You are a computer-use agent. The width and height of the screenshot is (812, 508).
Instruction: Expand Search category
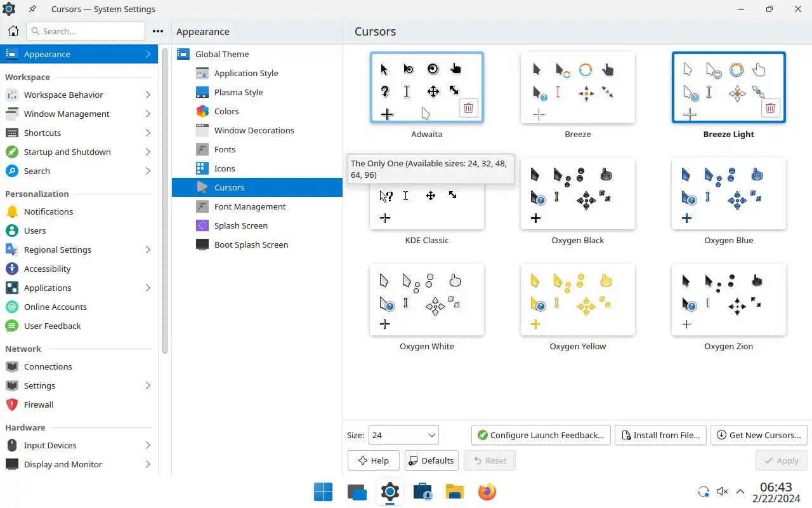79,171
